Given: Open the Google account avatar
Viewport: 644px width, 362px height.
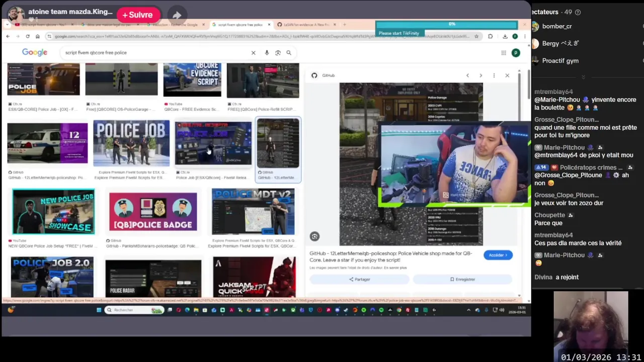Looking at the screenshot, I should pyautogui.click(x=516, y=53).
